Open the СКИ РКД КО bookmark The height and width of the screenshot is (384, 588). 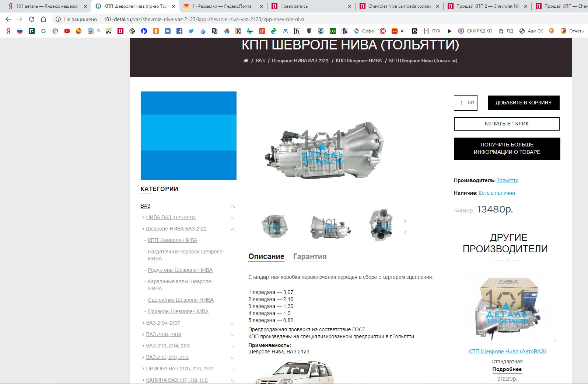click(475, 31)
